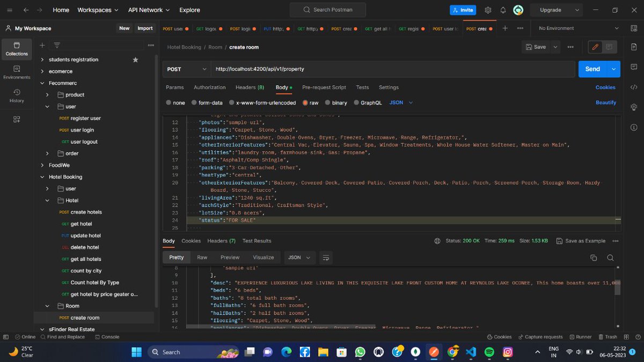Expand the order folder
The width and height of the screenshot is (644, 362).
pyautogui.click(x=47, y=153)
